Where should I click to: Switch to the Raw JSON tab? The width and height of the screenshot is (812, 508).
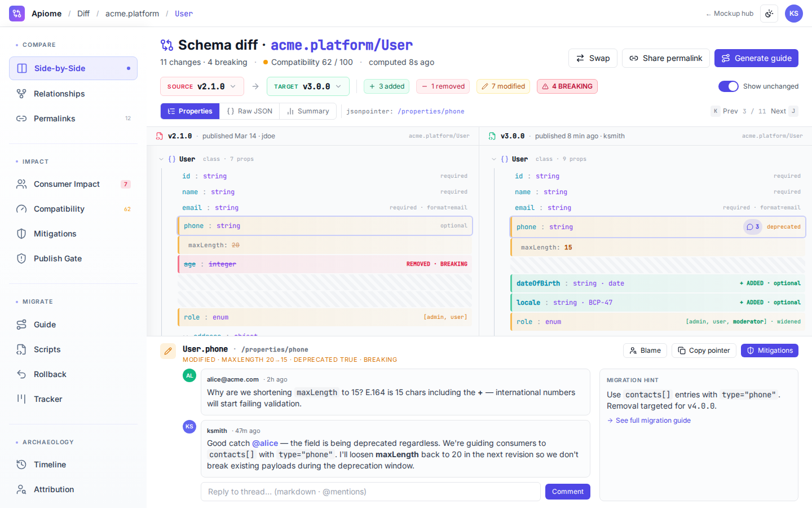(x=250, y=111)
